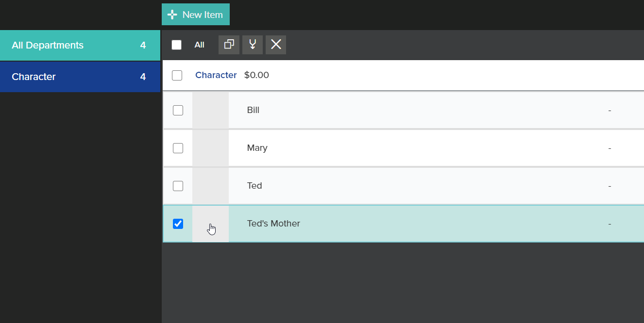Click the $0.00 group total
644x323 pixels.
coord(256,75)
